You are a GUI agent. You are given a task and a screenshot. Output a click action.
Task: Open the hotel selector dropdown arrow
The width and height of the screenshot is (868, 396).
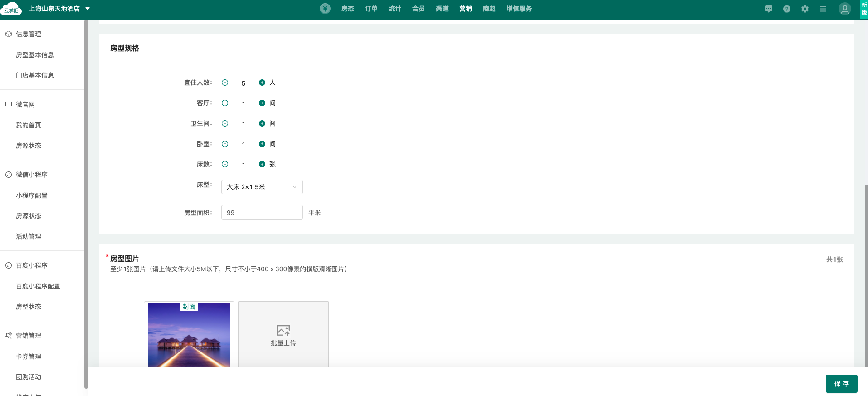click(x=88, y=9)
